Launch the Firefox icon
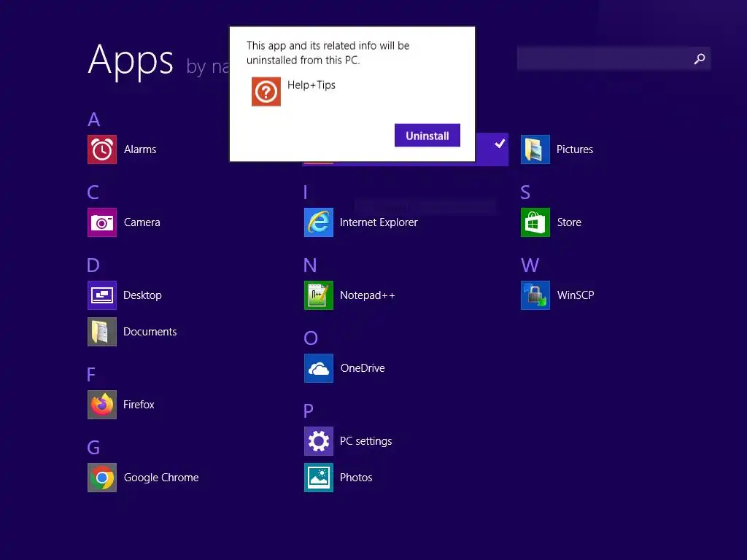 (102, 405)
